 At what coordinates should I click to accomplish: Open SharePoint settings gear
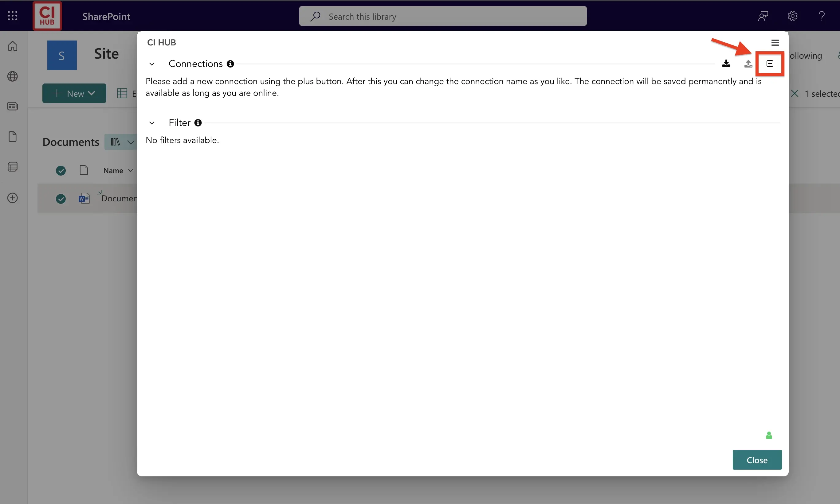[792, 16]
